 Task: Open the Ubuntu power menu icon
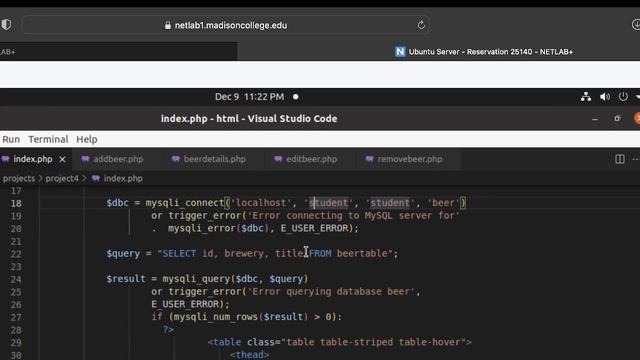pos(623,97)
